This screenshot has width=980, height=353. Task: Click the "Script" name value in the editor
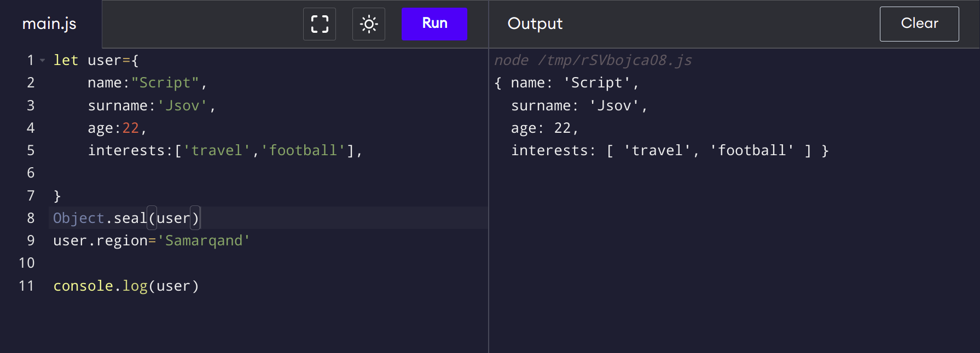coord(165,83)
